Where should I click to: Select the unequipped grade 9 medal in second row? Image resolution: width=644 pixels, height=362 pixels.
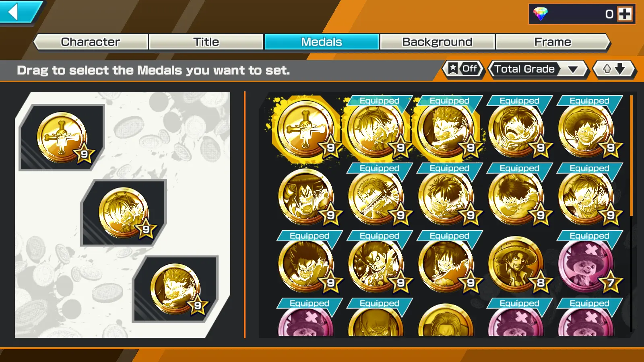[x=307, y=197]
